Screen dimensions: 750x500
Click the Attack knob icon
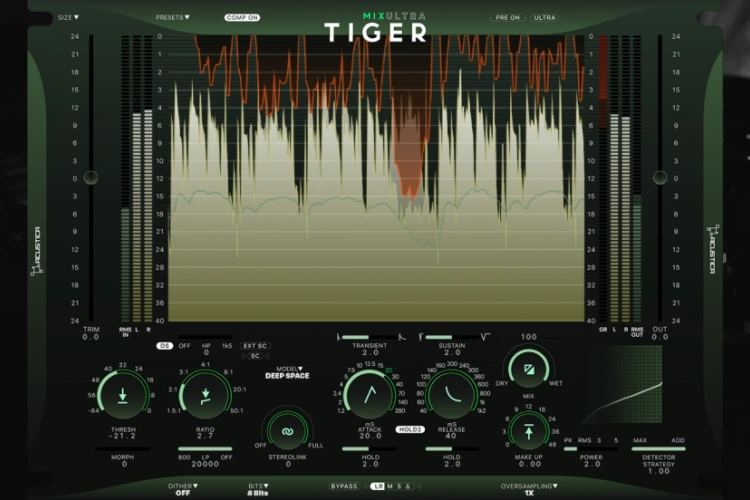[x=370, y=395]
